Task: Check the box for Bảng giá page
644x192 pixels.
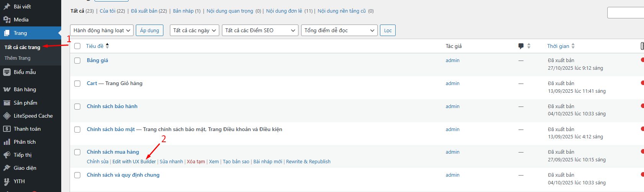Action: point(77,61)
